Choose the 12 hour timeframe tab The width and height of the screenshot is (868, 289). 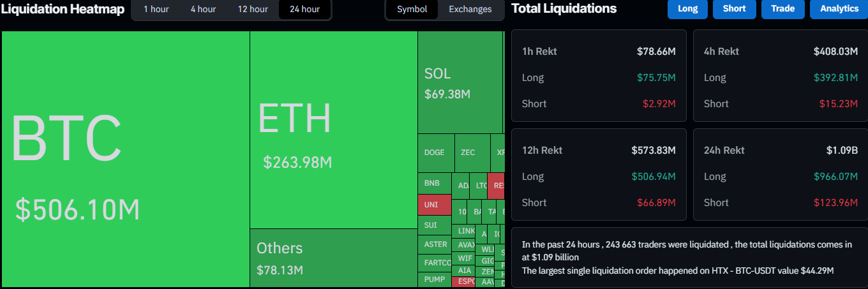tap(253, 10)
